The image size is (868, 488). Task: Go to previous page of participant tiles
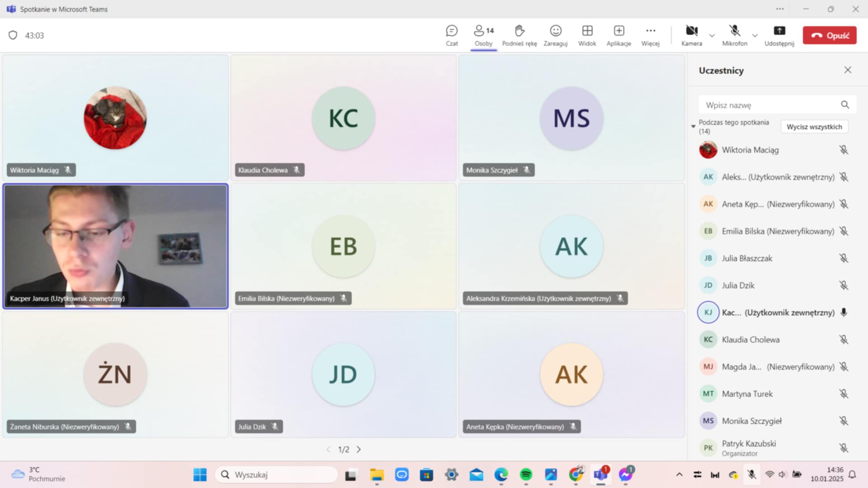328,450
